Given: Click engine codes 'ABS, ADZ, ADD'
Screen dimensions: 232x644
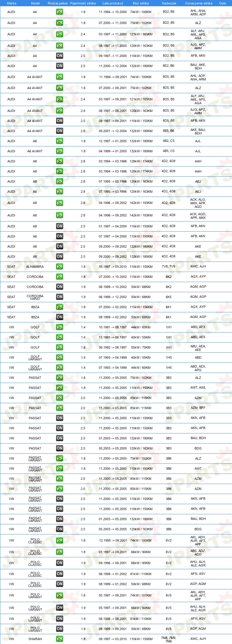Looking at the screenshot, I should [198, 553].
